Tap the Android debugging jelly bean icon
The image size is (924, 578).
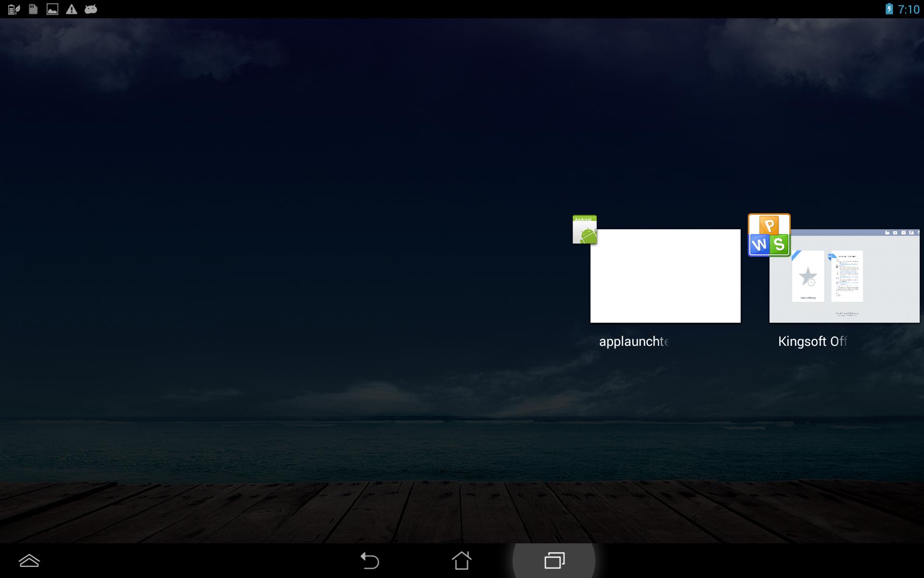[91, 9]
